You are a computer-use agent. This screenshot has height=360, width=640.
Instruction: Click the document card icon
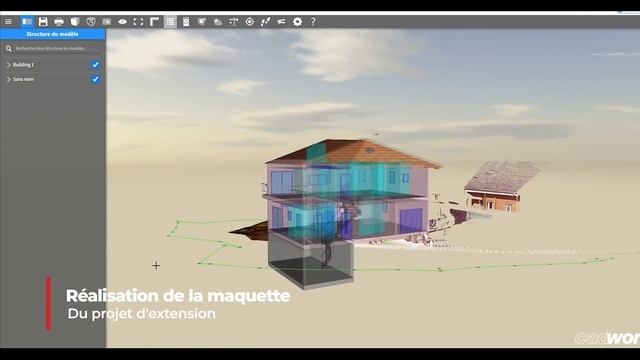tap(186, 22)
